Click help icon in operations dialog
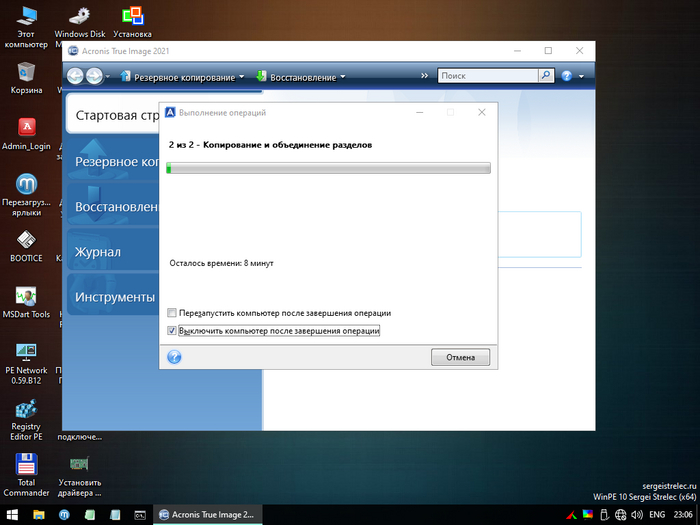 pos(174,357)
